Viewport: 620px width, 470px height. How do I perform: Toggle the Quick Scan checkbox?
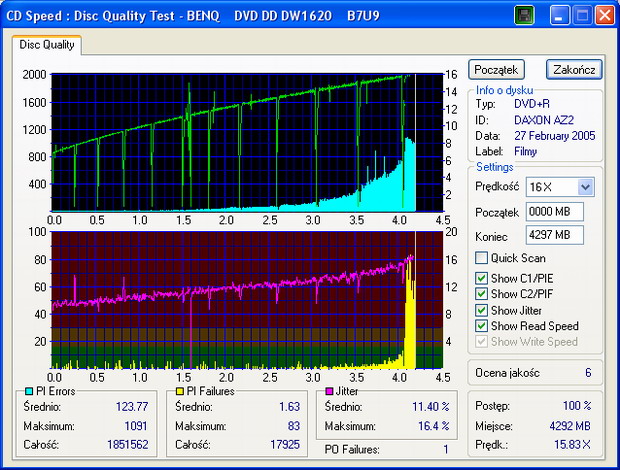click(x=481, y=258)
